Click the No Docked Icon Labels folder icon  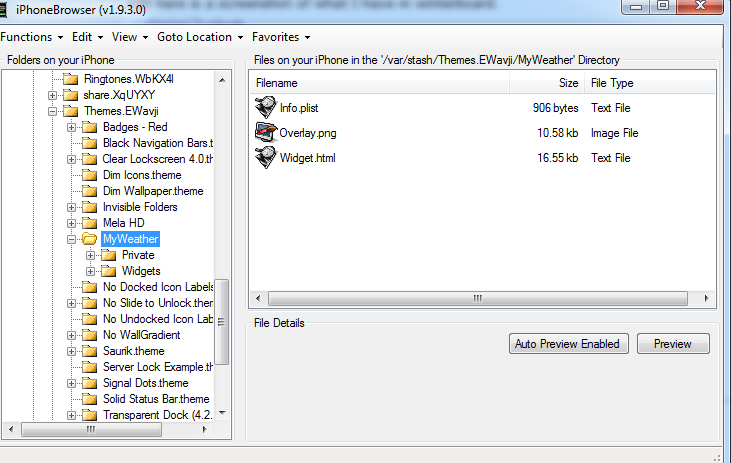(90, 287)
